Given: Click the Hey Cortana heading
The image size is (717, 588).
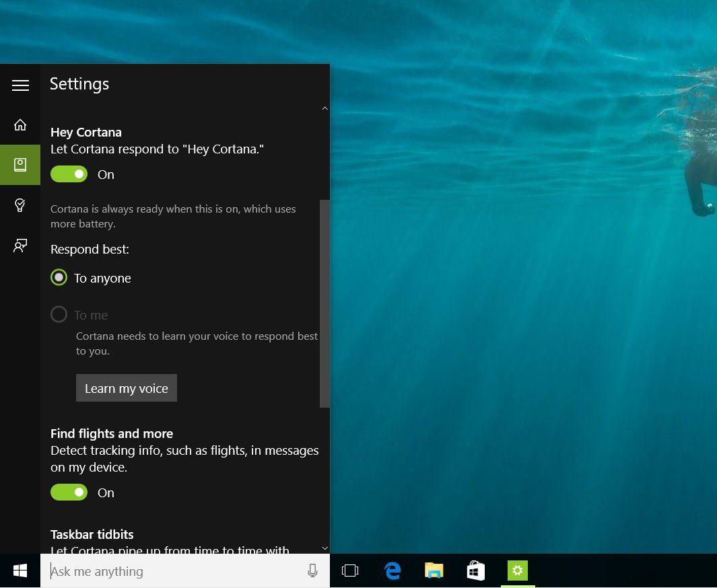Looking at the screenshot, I should pos(86,132).
